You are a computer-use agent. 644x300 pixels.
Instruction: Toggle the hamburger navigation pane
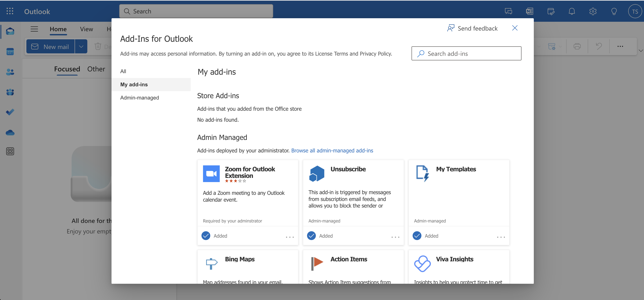(34, 29)
